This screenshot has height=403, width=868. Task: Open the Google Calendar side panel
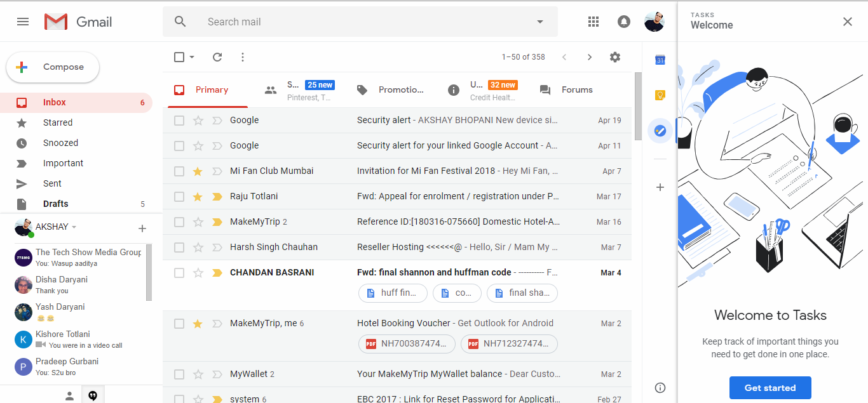tap(660, 60)
